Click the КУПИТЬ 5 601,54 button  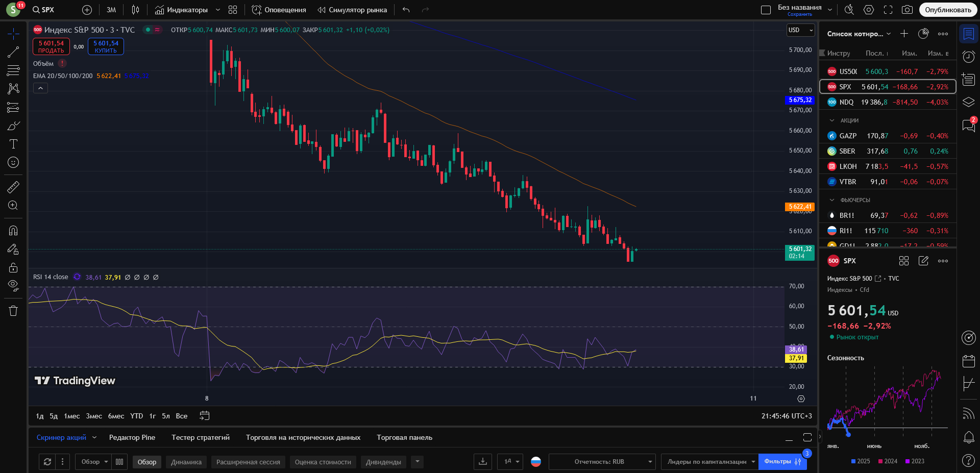coord(106,46)
